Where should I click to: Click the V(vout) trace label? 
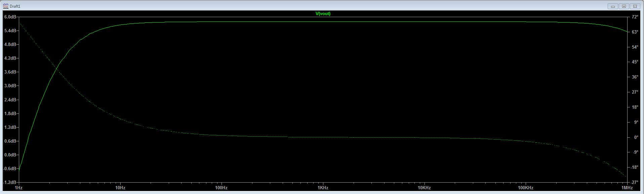click(x=323, y=14)
